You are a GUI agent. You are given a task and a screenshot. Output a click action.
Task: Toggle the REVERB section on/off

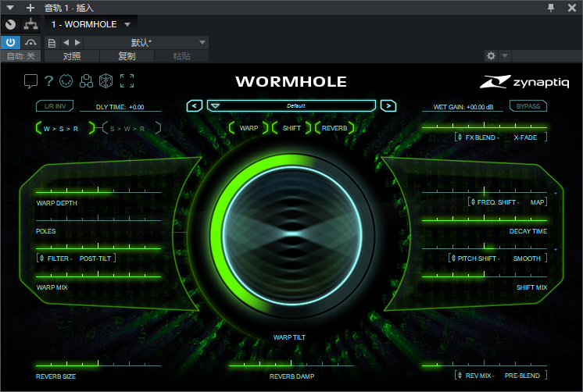click(334, 128)
